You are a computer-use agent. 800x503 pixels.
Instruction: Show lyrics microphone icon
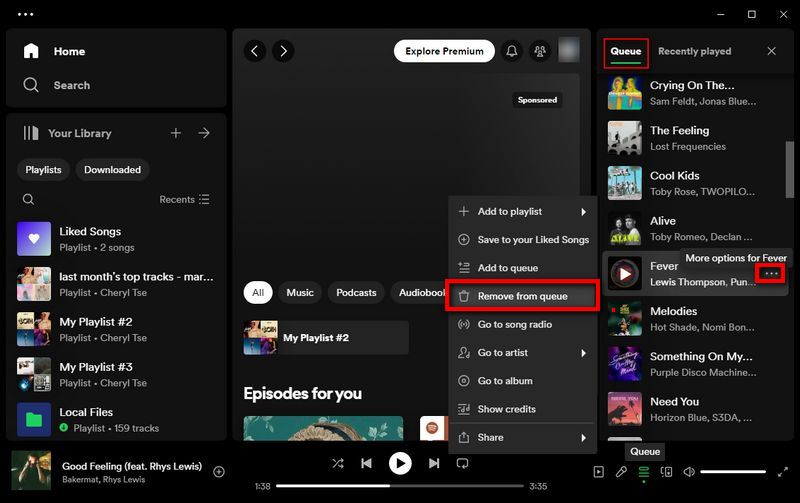(621, 472)
